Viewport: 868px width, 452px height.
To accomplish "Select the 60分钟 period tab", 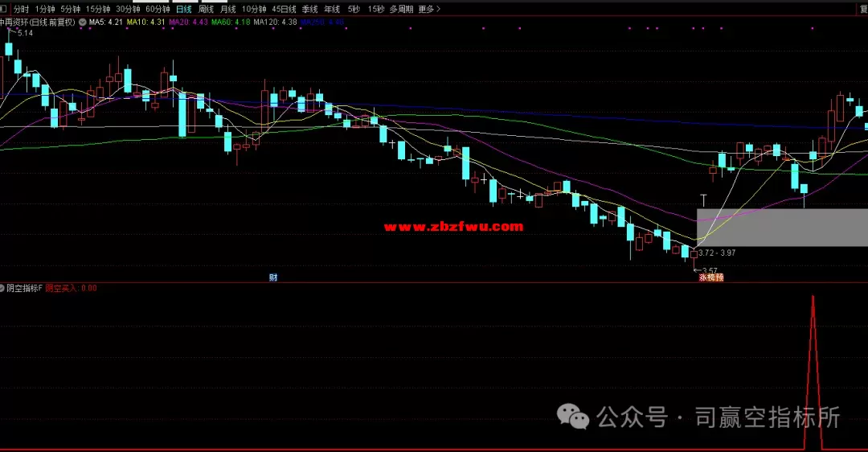I will point(158,9).
